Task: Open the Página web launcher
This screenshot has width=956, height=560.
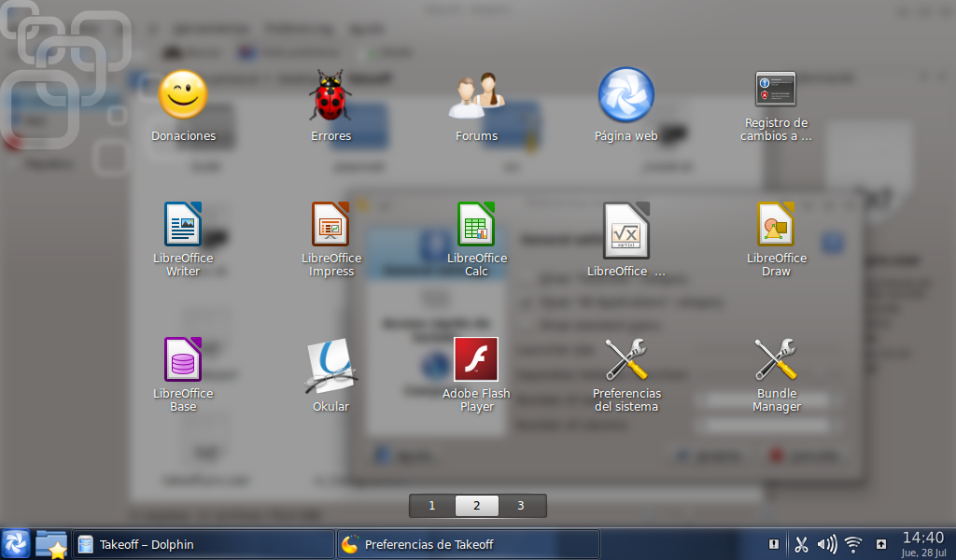Action: (x=626, y=95)
